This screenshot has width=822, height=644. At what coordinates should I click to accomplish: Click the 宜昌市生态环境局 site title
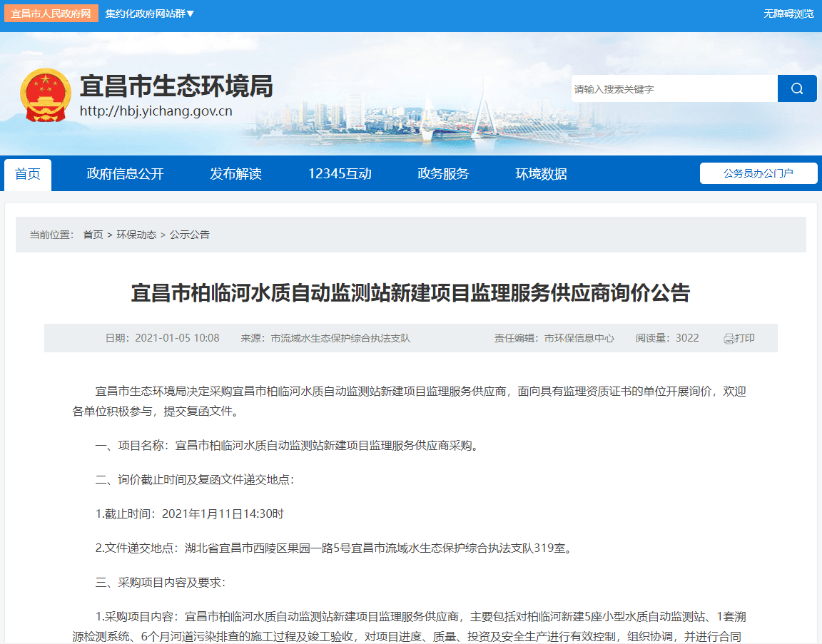point(176,86)
